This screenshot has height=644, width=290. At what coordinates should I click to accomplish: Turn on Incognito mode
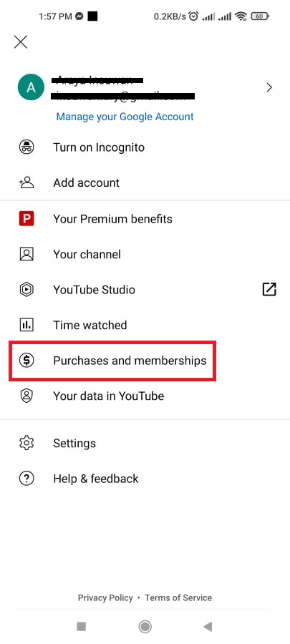(145, 147)
